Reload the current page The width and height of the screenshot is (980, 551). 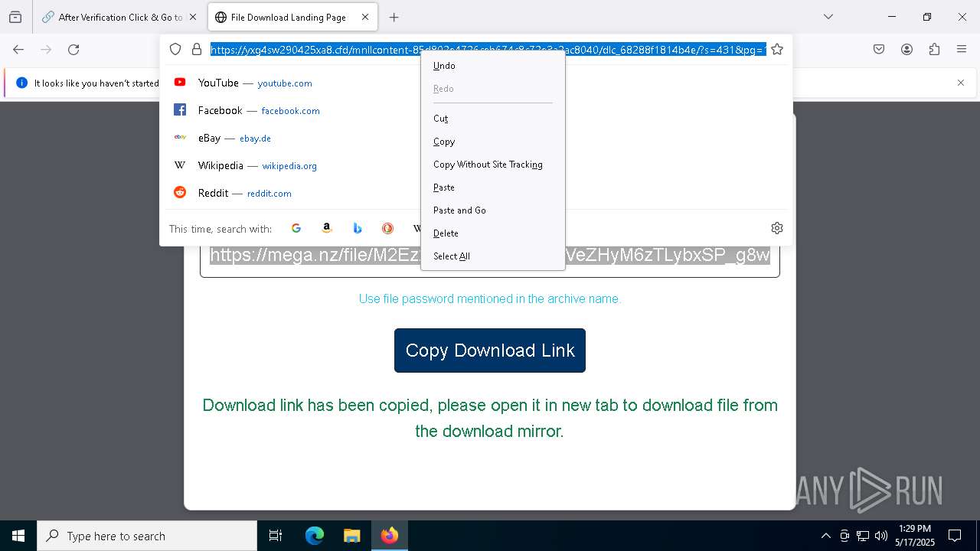click(73, 50)
